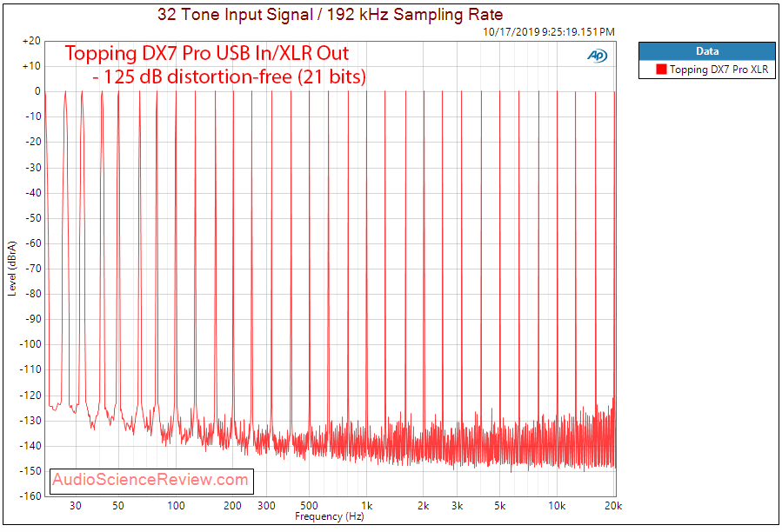This screenshot has height=532, width=782.
Task: Click the '50' frequency tick label
Action: click(x=117, y=506)
